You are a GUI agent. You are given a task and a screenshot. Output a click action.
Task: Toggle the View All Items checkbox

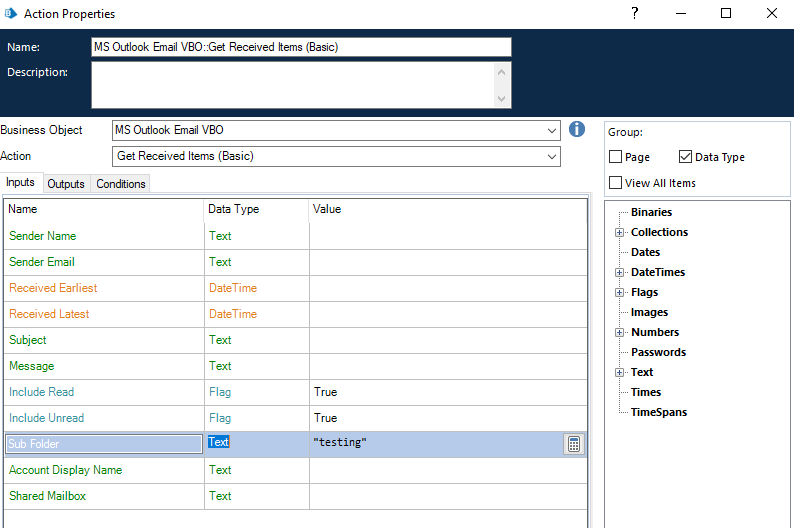616,183
